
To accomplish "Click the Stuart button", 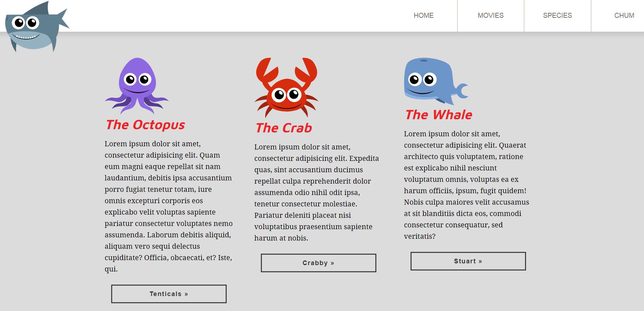I will point(468,261).
